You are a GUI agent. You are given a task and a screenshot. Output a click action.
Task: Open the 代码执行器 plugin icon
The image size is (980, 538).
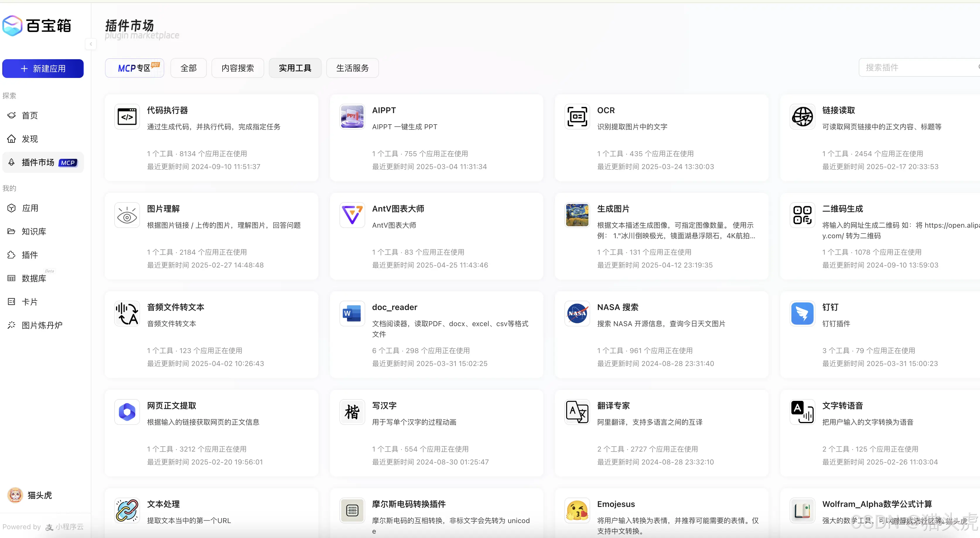click(x=127, y=117)
